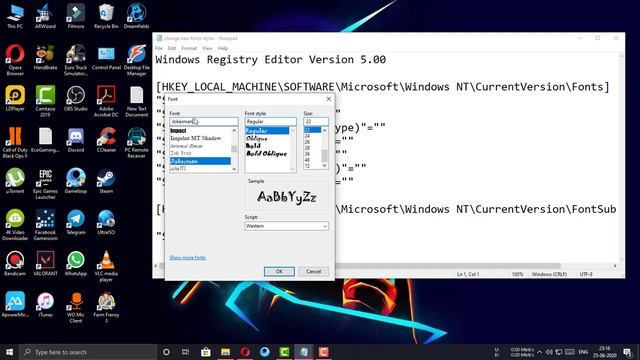Click Notepad horizontal scroll right arrow
640x360 pixels.
point(615,266)
